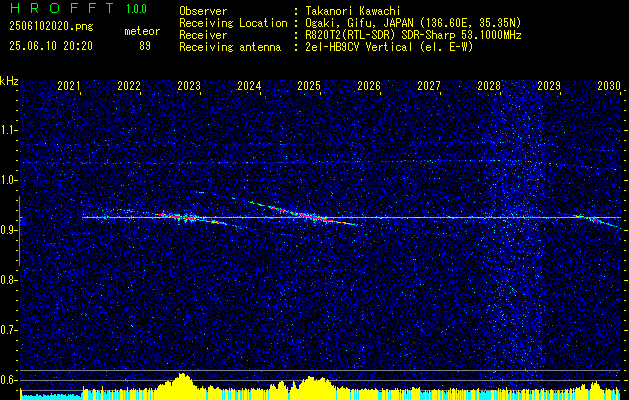This screenshot has height=400, width=629.
Task: Click the version number 1.0.0
Action: tap(136, 9)
